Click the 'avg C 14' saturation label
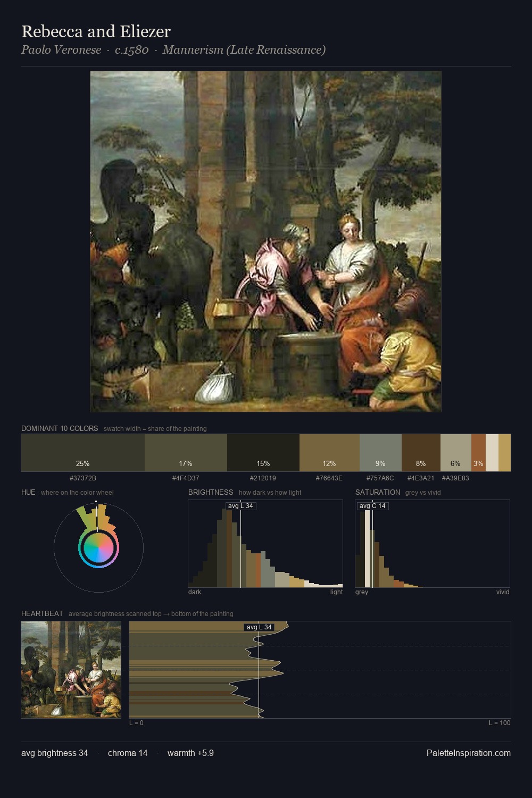This screenshot has height=798, width=532. click(372, 506)
